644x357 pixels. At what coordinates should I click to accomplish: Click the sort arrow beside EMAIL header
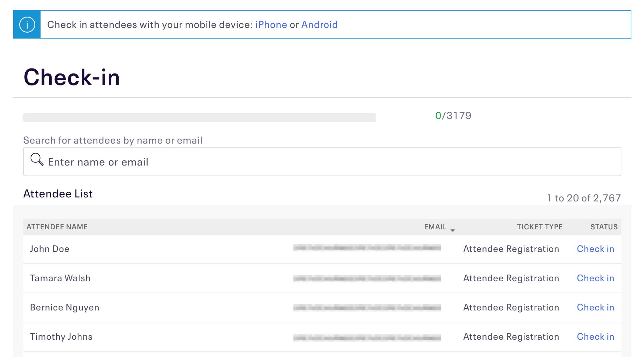click(453, 230)
